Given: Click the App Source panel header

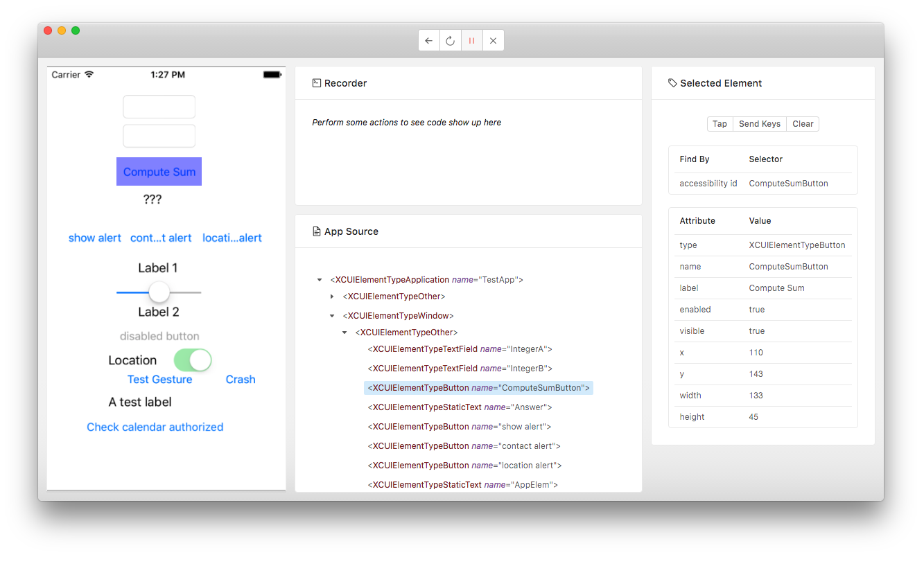Looking at the screenshot, I should (469, 231).
